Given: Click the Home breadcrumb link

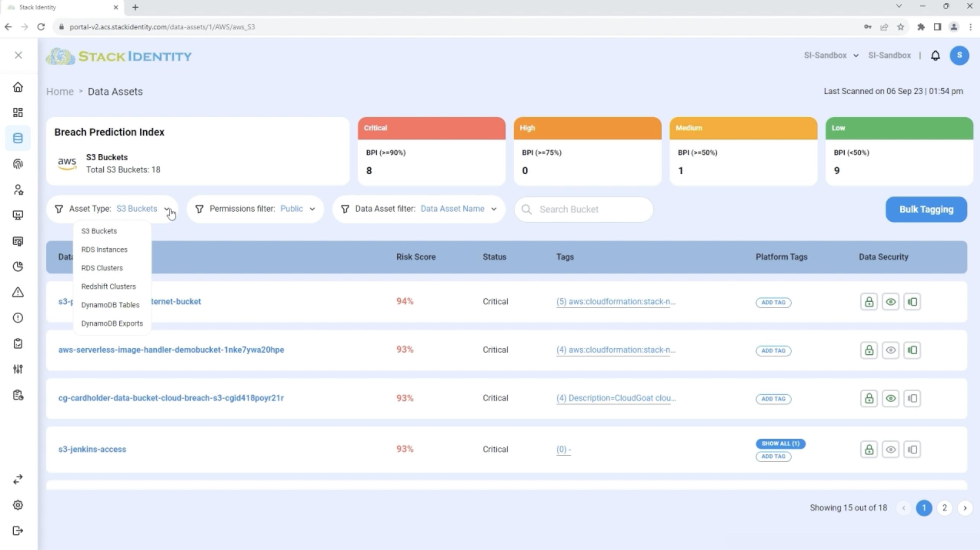Looking at the screenshot, I should point(60,92).
